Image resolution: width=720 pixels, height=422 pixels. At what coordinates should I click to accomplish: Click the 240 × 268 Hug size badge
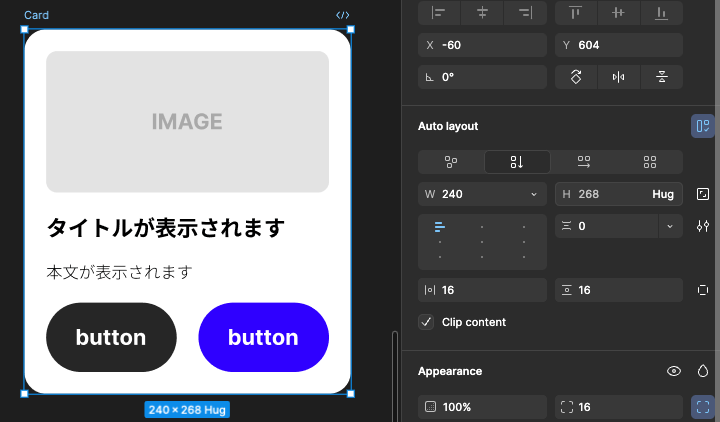pos(187,410)
